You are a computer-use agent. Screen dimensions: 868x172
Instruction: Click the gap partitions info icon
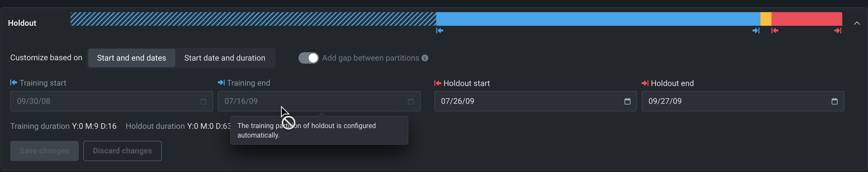click(x=425, y=58)
